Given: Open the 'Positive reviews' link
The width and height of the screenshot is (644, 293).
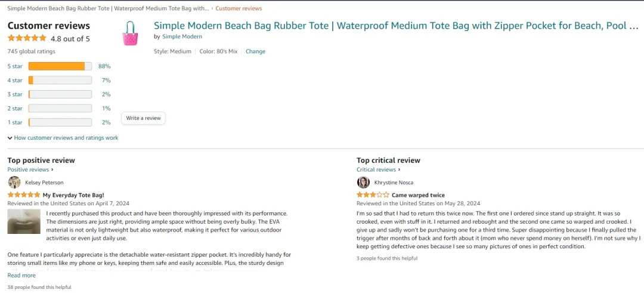Looking at the screenshot, I should coord(28,169).
